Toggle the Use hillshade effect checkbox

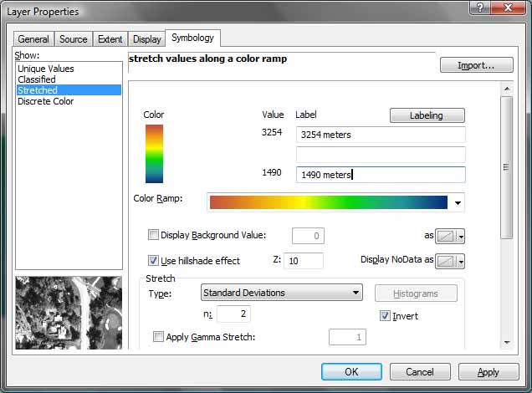(153, 261)
